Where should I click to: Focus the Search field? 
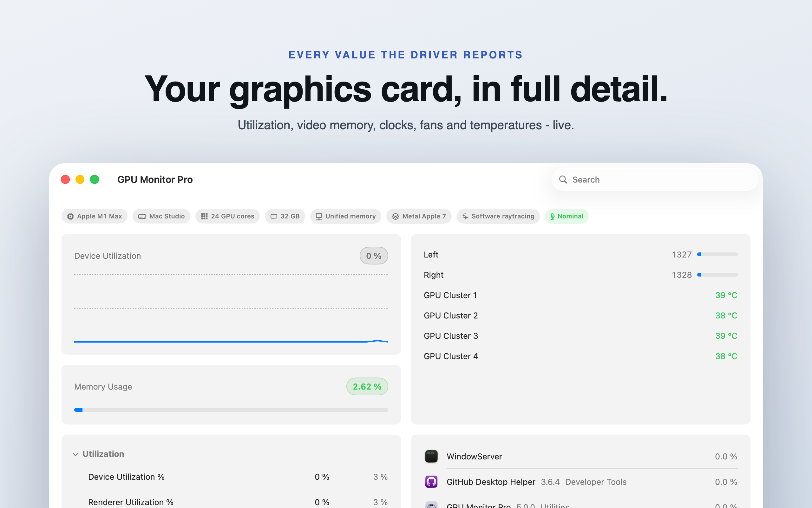click(x=655, y=180)
